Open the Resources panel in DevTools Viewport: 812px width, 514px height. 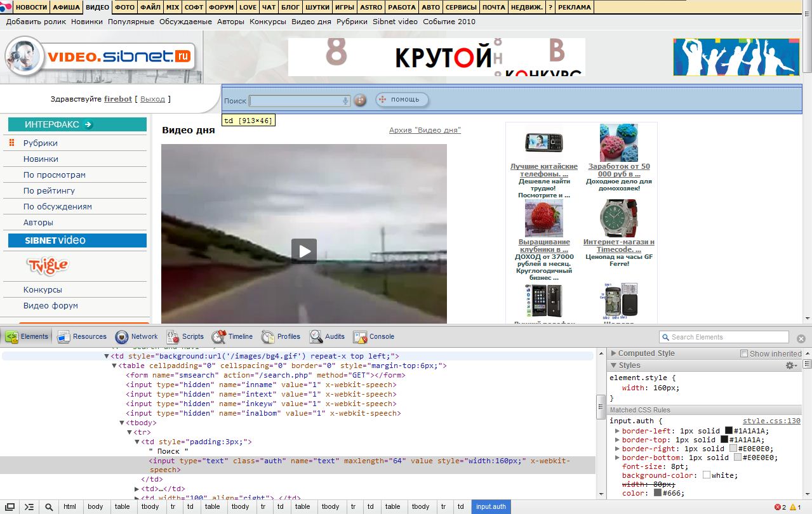pos(82,337)
